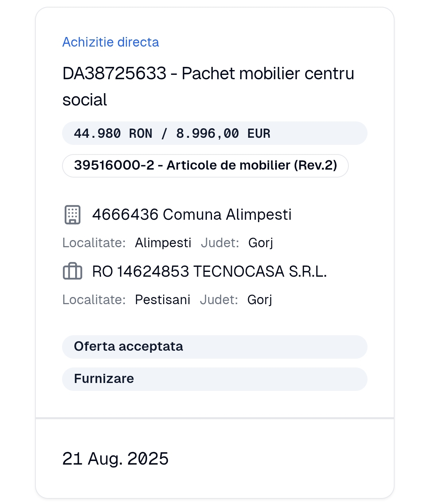The width and height of the screenshot is (424, 504).
Task: Click the Furnizare contract type badge
Action: point(104,379)
